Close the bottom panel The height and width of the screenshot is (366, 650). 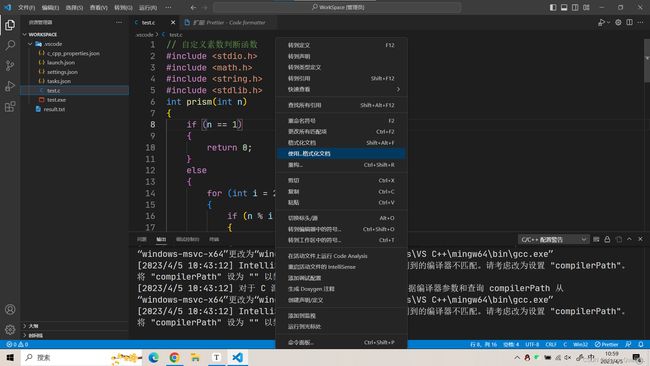(x=640, y=239)
